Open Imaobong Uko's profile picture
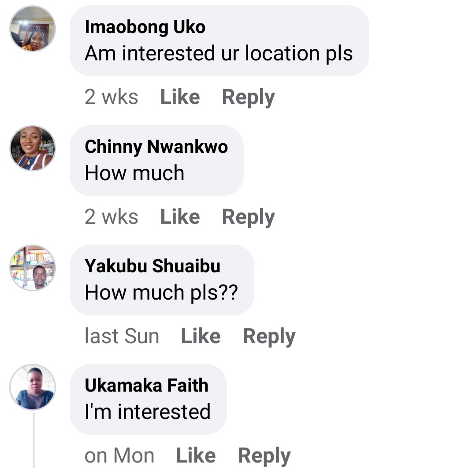 pos(33,29)
